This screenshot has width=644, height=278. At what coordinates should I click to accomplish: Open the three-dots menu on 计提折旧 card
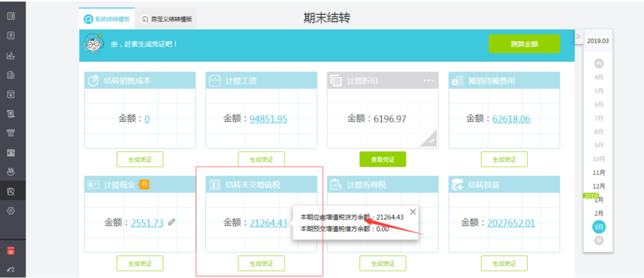point(428,80)
